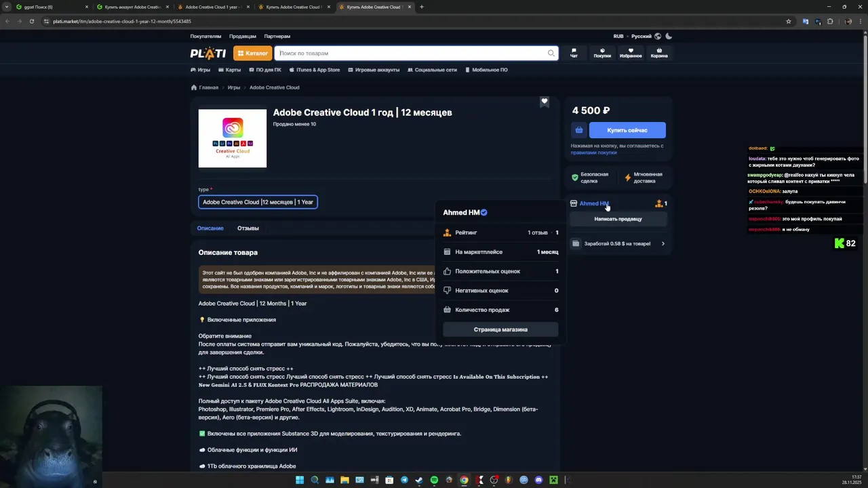This screenshot has width=868, height=488.
Task: Open Покупателям top menu
Action: [x=205, y=36]
